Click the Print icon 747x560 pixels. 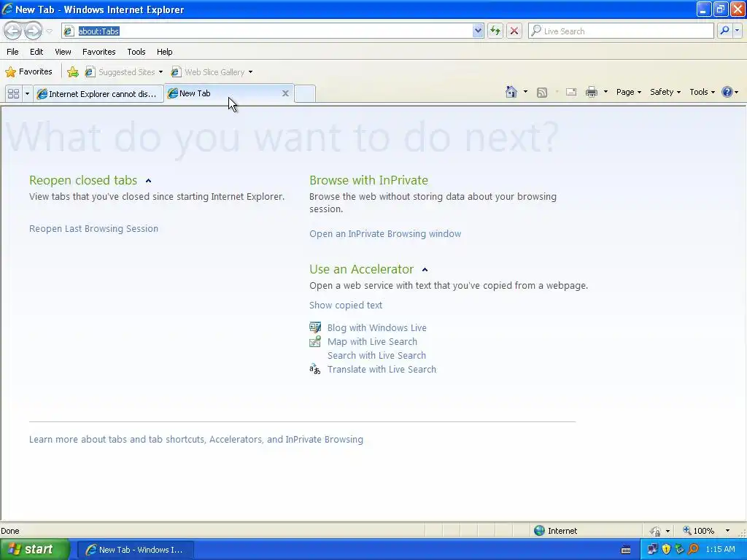[x=591, y=92]
